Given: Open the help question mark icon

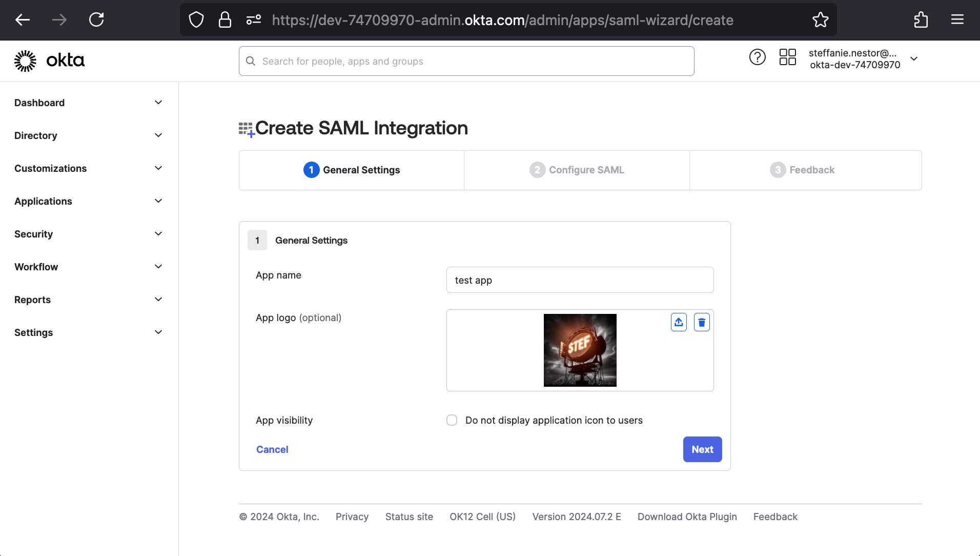Looking at the screenshot, I should point(757,57).
